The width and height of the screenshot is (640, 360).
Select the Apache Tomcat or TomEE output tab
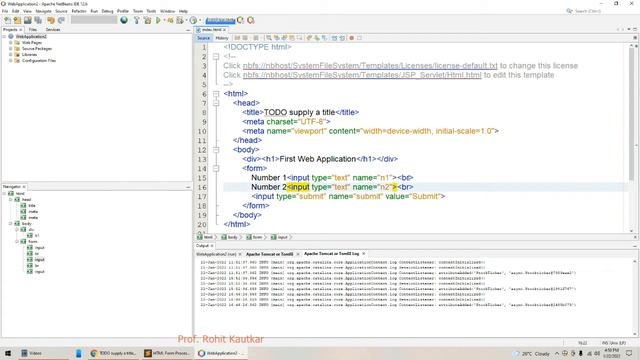click(x=270, y=254)
